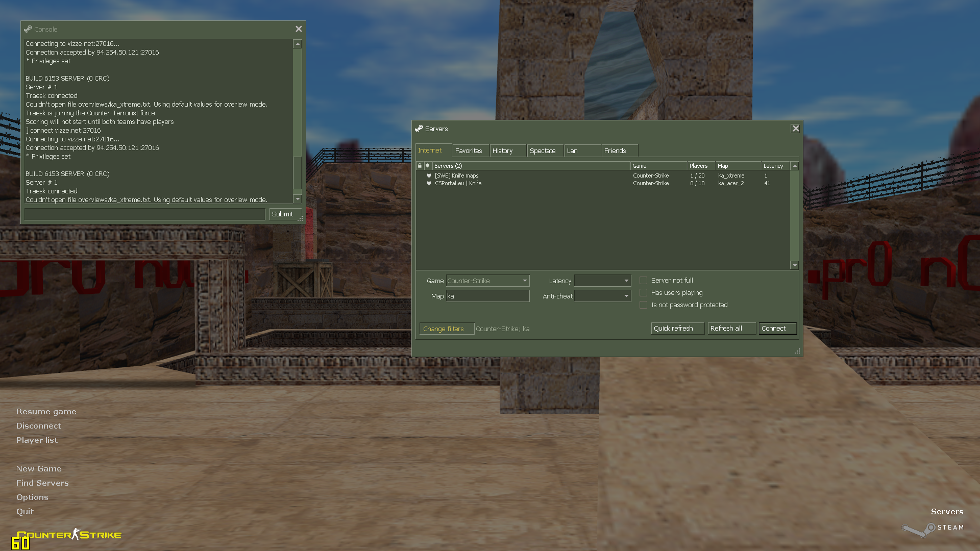The height and width of the screenshot is (551, 980).
Task: Sort by the Players column header
Action: tap(701, 166)
